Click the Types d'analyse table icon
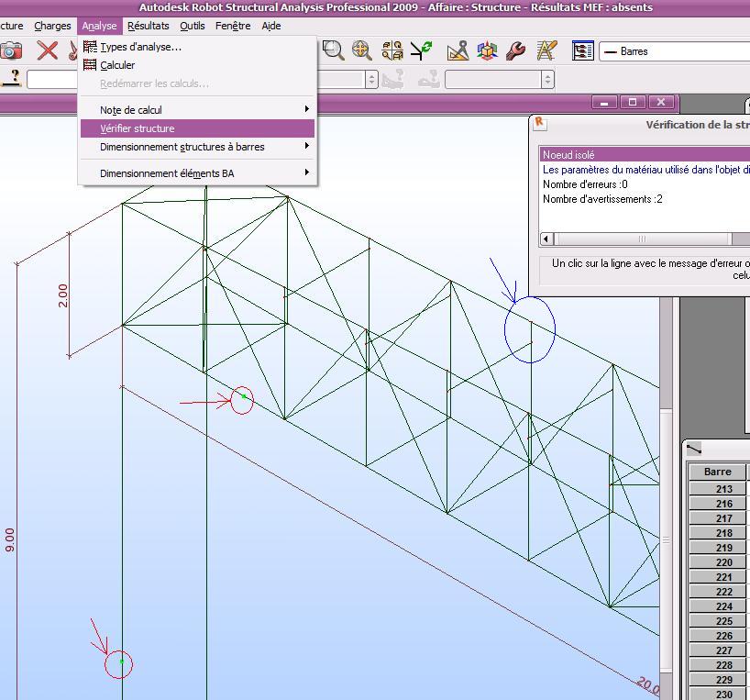Image resolution: width=750 pixels, height=700 pixels. pos(90,47)
